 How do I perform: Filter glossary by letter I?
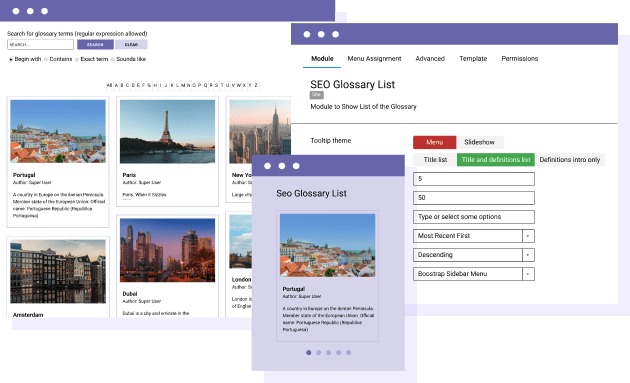click(x=161, y=85)
